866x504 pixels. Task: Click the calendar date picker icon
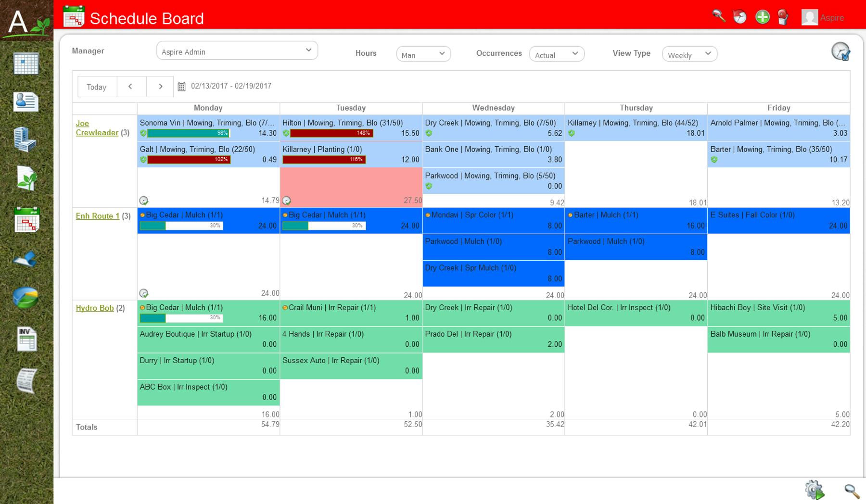[x=181, y=87]
